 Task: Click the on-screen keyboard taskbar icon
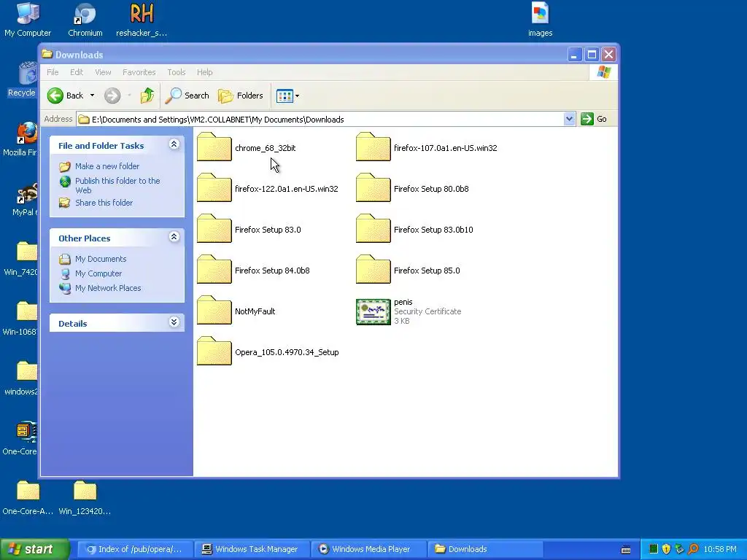(x=626, y=550)
